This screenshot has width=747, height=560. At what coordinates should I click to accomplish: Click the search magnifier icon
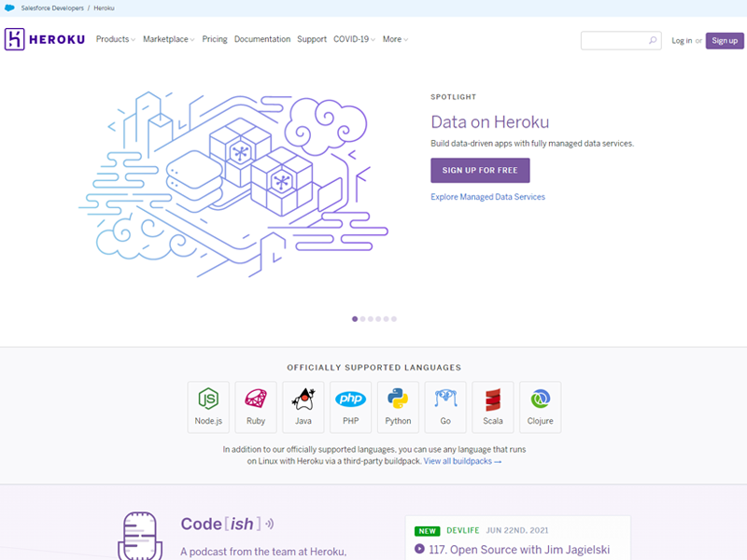point(652,40)
